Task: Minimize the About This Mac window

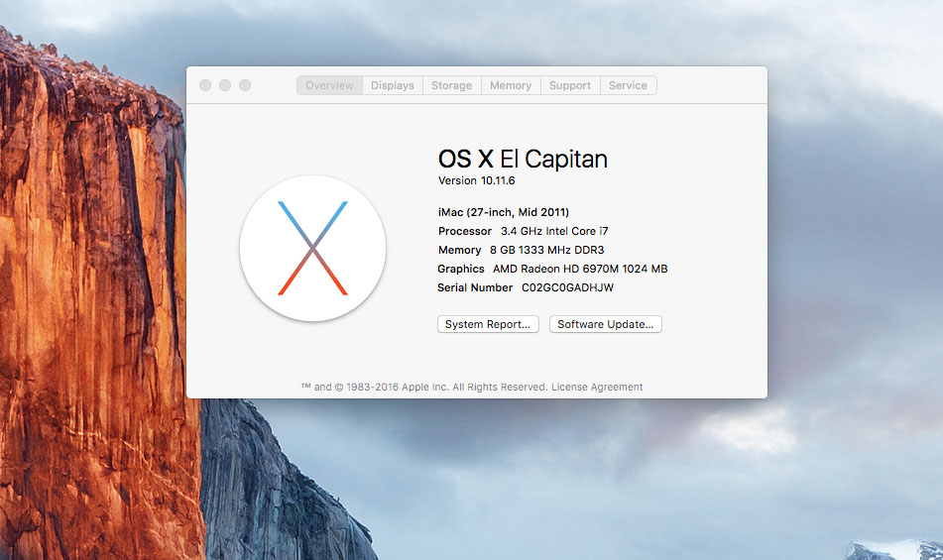Action: point(225,85)
